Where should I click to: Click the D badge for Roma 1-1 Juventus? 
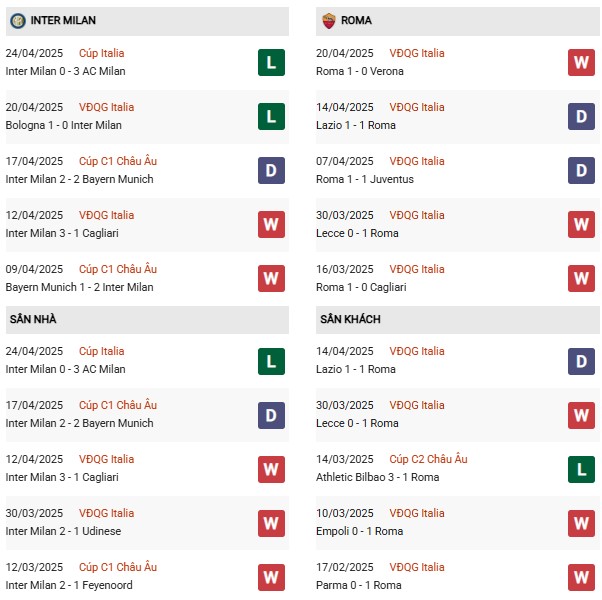pos(582,171)
